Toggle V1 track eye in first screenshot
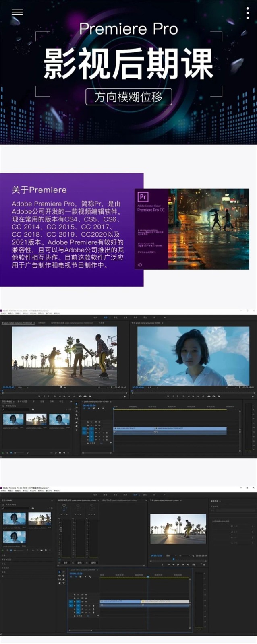 tap(99, 429)
